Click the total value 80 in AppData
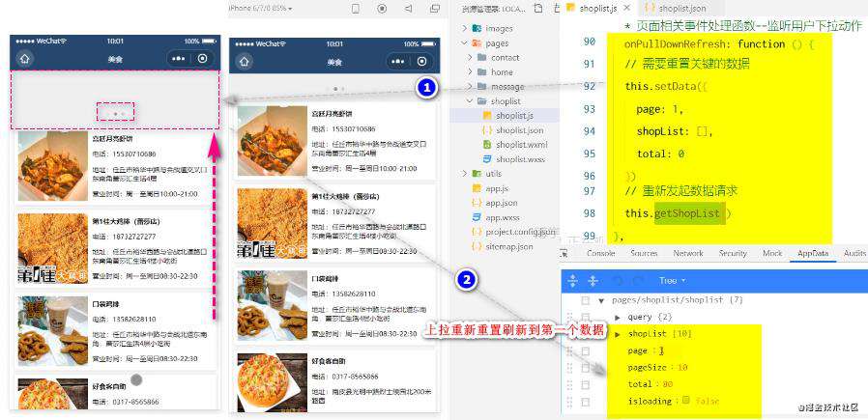 667,384
